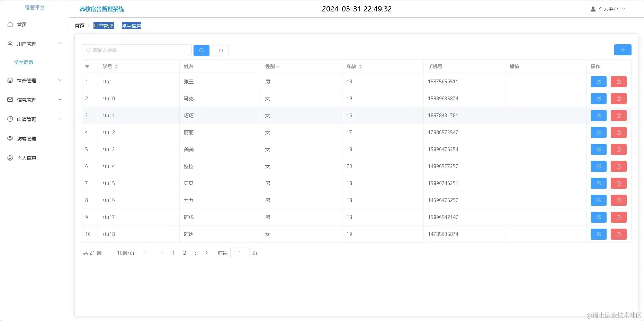Focus the 前往 page number input

tap(240, 253)
